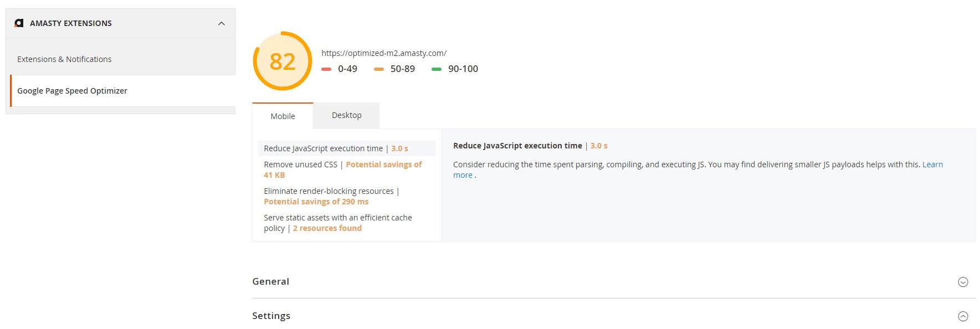
Task: Click the General section heading
Action: coord(270,281)
